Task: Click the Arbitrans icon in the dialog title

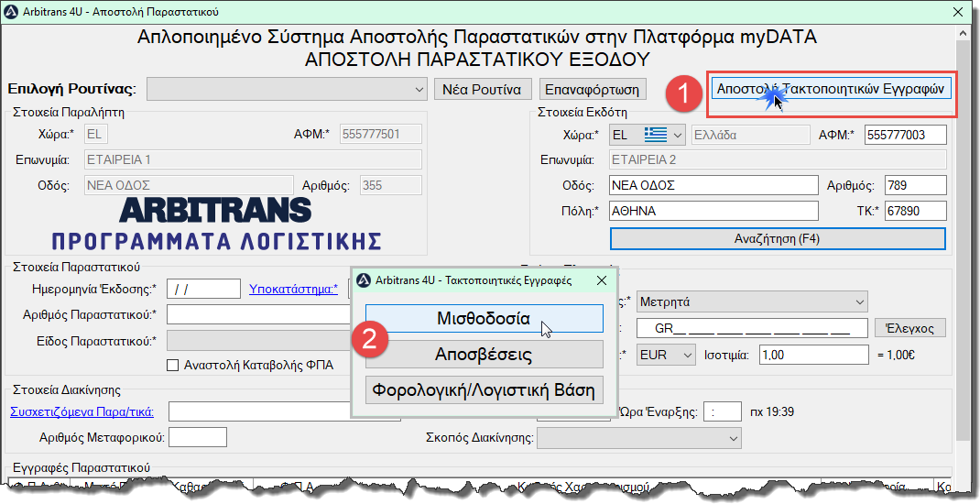Action: [364, 280]
